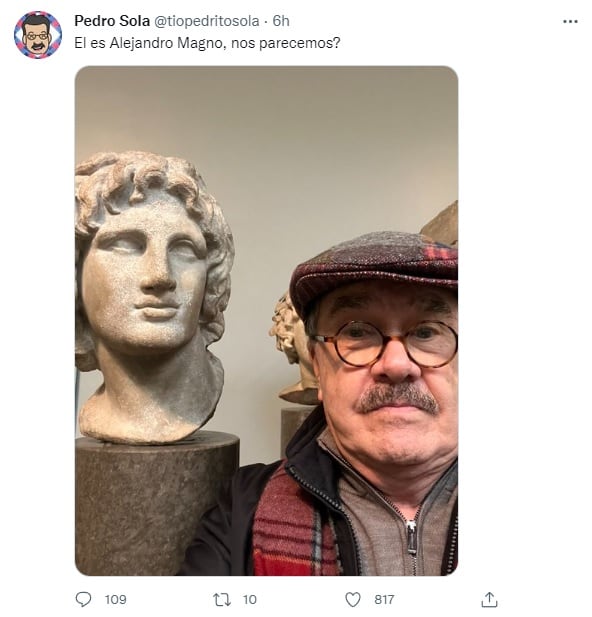Screen dimensions: 592x617
Task: Open the Pedro Sola display name link
Action: point(112,21)
